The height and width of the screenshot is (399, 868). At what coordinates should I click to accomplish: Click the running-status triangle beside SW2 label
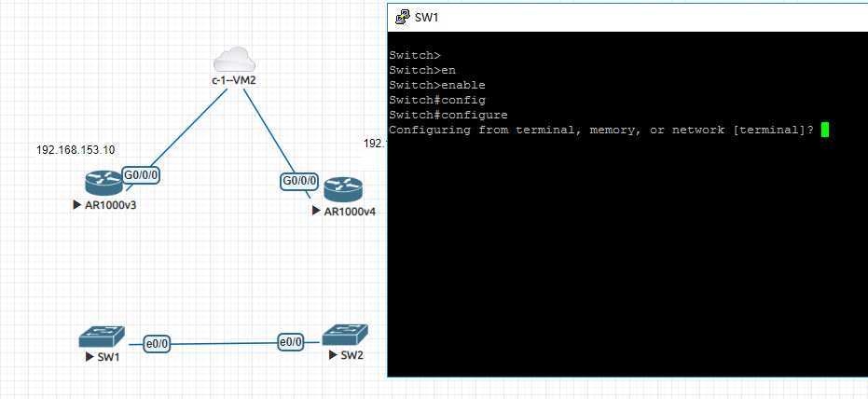tap(332, 355)
